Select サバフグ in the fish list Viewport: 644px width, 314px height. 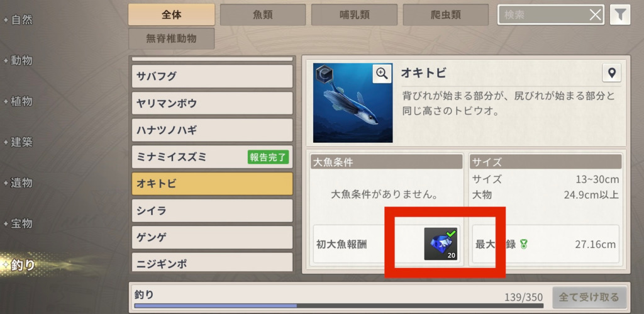213,76
